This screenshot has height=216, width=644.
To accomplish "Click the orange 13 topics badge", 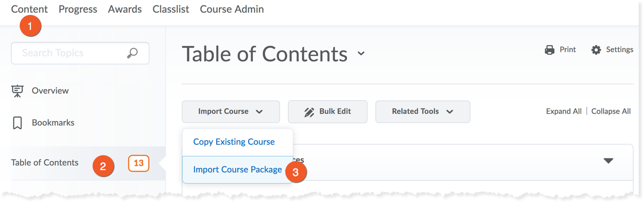I will click(138, 163).
